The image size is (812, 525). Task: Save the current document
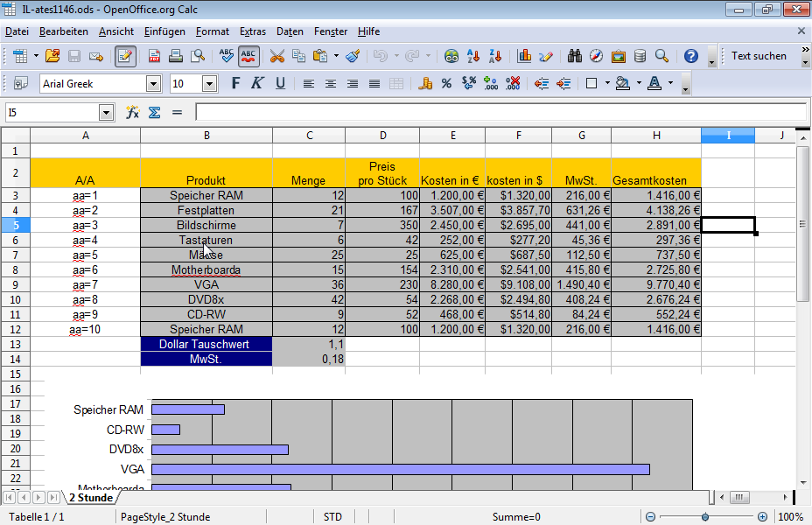point(74,56)
